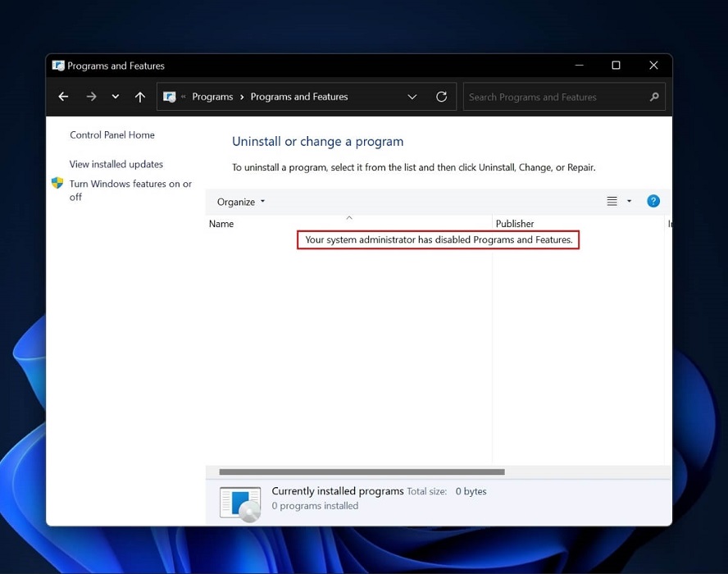Open the Organize dropdown menu
This screenshot has height=574, width=728.
[x=241, y=202]
